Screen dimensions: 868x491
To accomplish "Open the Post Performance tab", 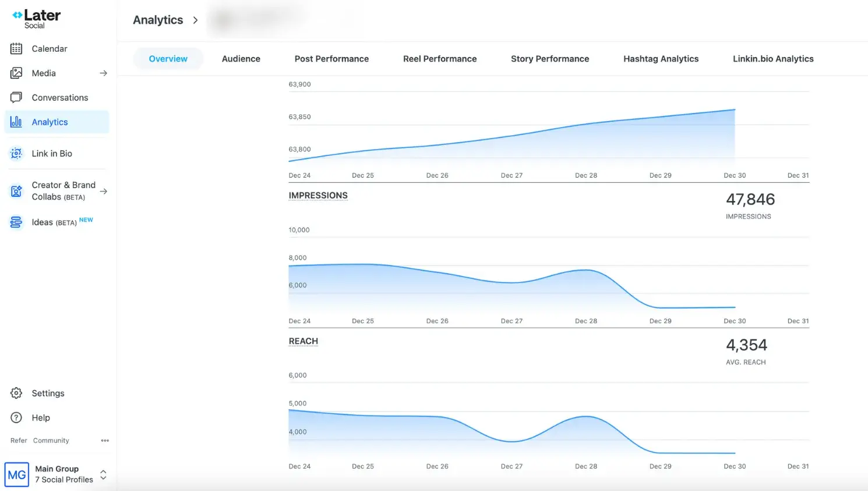I will coord(331,58).
